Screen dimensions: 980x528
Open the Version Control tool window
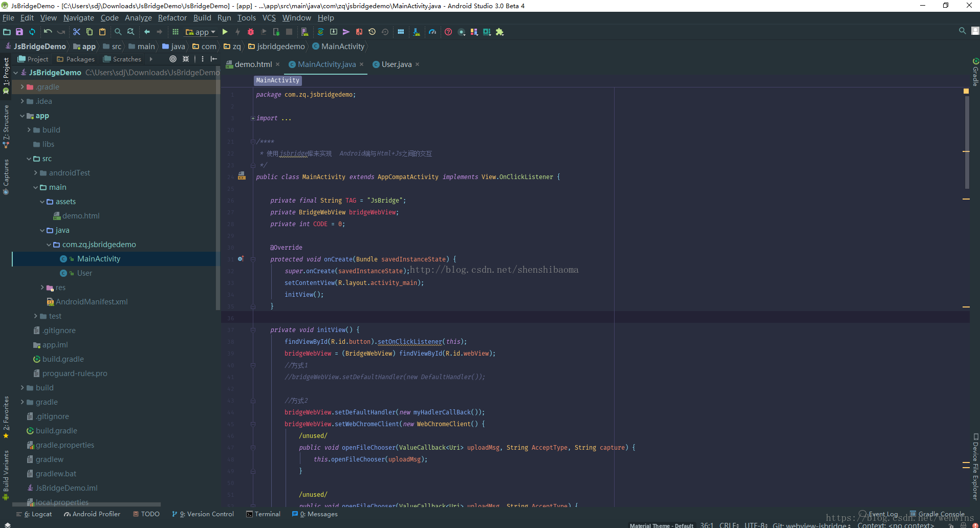click(203, 514)
